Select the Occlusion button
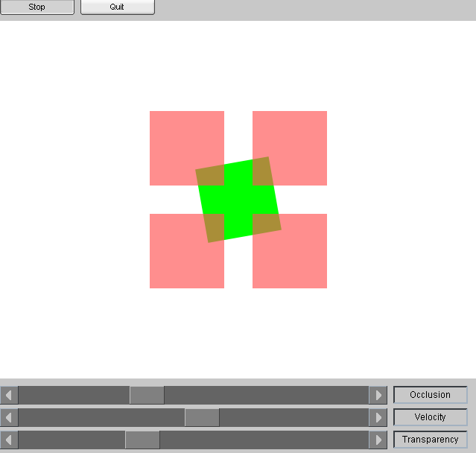The image size is (476, 453). (x=430, y=395)
